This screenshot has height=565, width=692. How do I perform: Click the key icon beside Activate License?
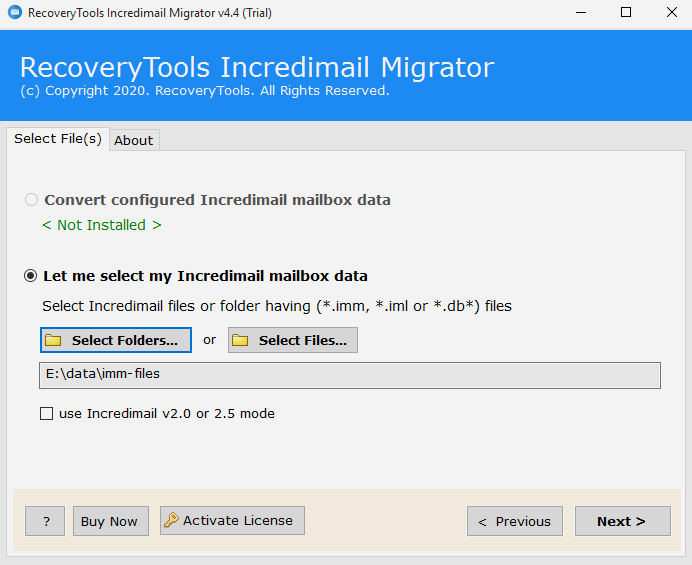click(x=171, y=520)
